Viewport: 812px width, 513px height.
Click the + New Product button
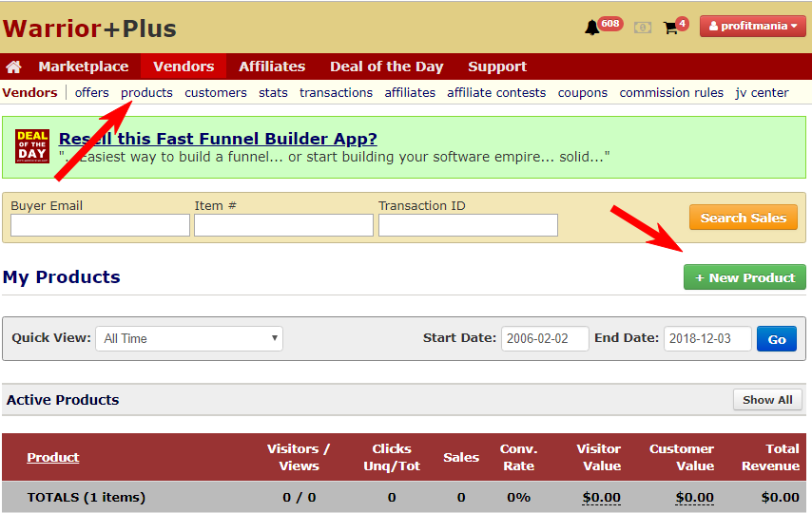pos(744,277)
